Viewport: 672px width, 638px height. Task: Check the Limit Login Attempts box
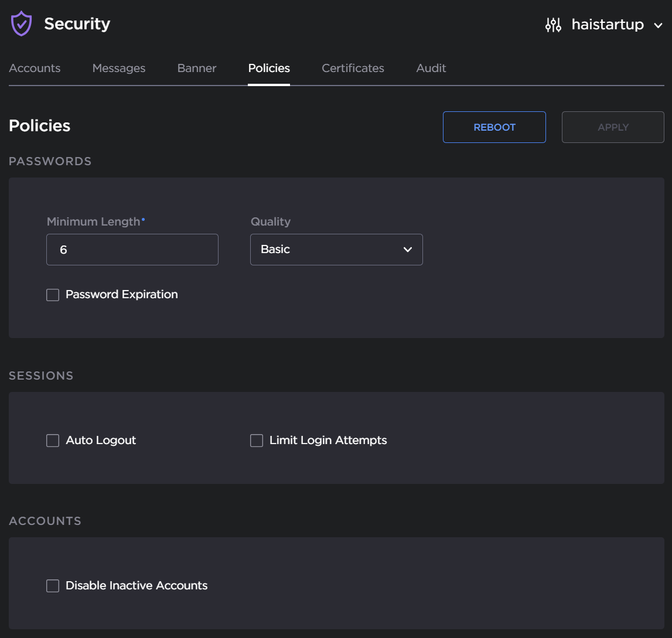[x=257, y=441]
